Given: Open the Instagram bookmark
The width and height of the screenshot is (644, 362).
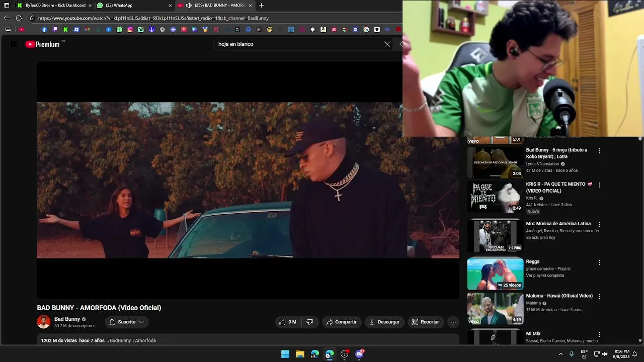Looking at the screenshot, I should (x=130, y=30).
